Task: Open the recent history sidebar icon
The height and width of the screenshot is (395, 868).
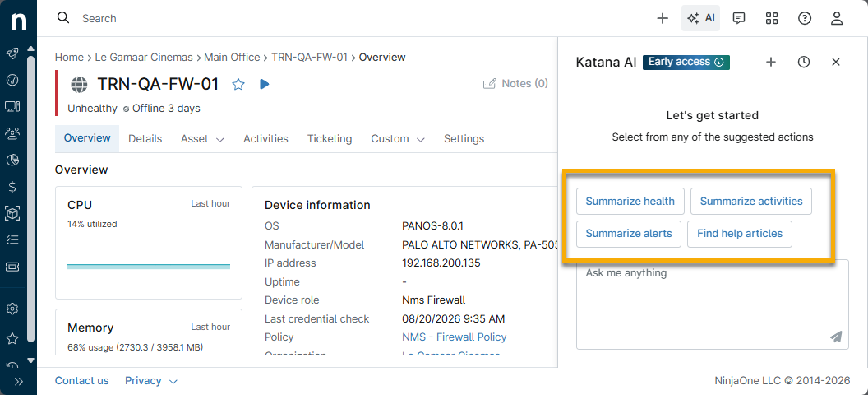Action: [12, 365]
